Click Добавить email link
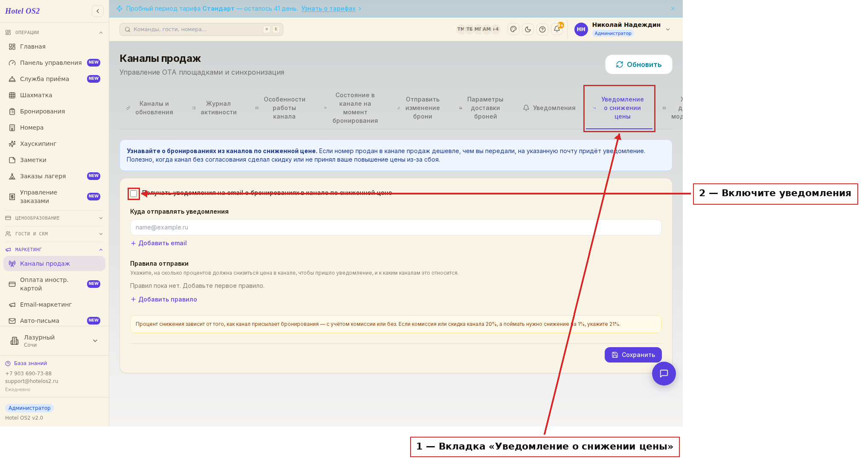The image size is (868, 467). pos(159,243)
